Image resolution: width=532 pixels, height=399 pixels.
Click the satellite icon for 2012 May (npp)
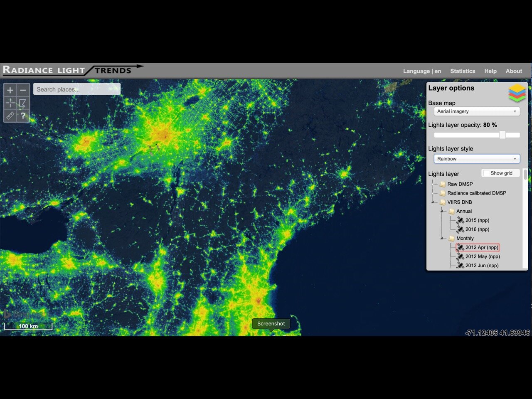tap(460, 256)
